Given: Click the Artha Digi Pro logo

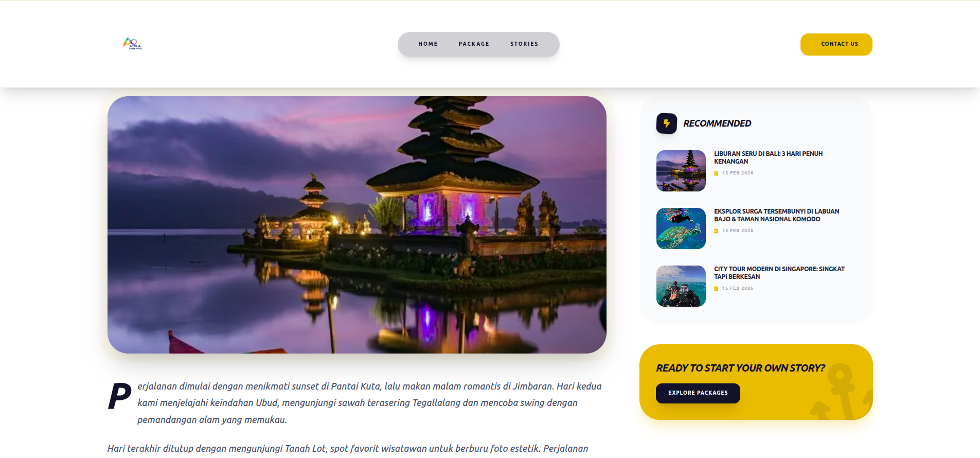Looking at the screenshot, I should [132, 44].
